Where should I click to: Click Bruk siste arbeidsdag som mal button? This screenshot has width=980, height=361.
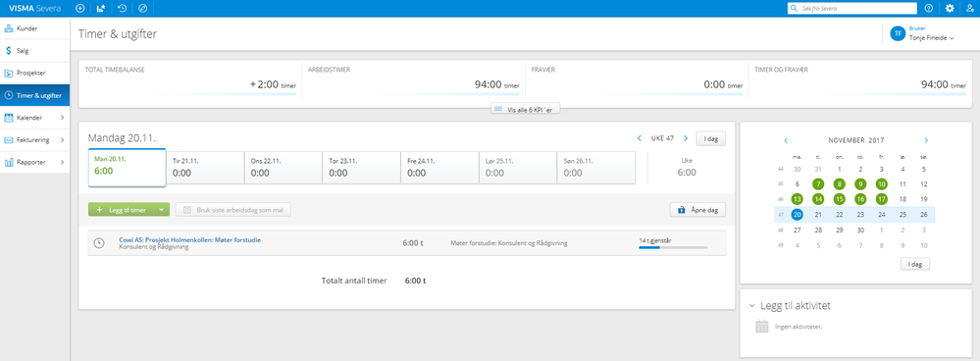click(x=233, y=210)
